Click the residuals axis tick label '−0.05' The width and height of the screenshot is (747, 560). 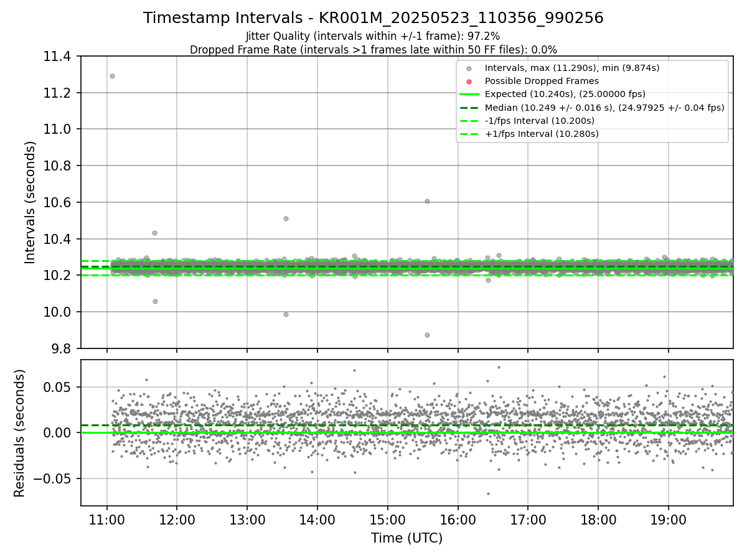pos(52,478)
